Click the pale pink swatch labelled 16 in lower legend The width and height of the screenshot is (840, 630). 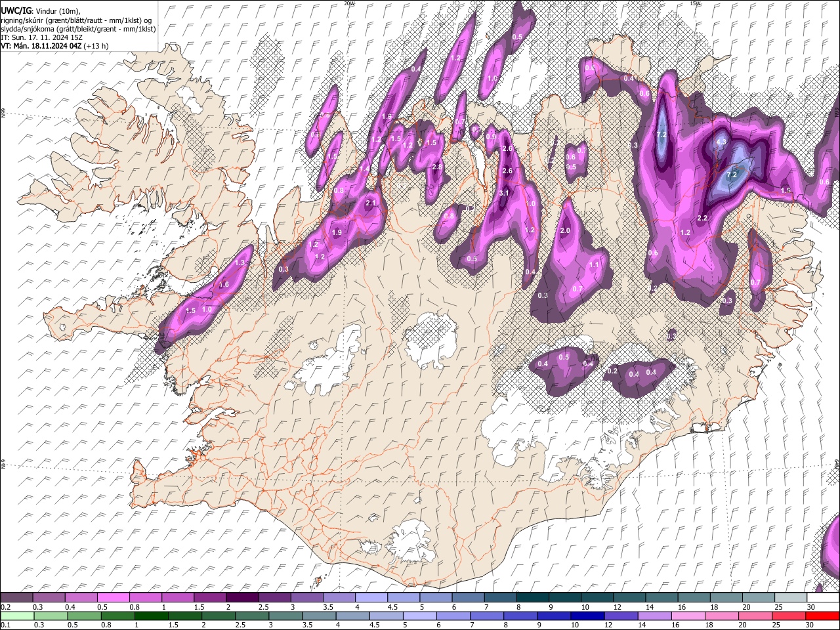688,616
